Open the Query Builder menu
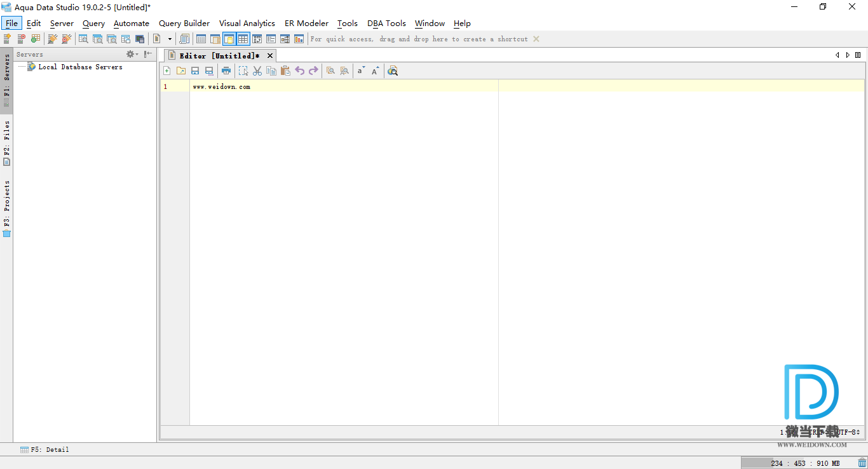Viewport: 868px width, 469px height. tap(184, 23)
